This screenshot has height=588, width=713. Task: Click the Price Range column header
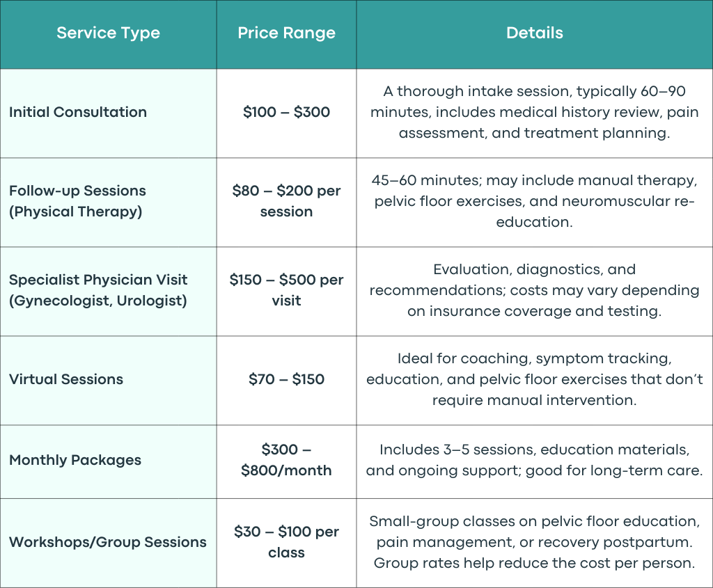[x=286, y=33]
